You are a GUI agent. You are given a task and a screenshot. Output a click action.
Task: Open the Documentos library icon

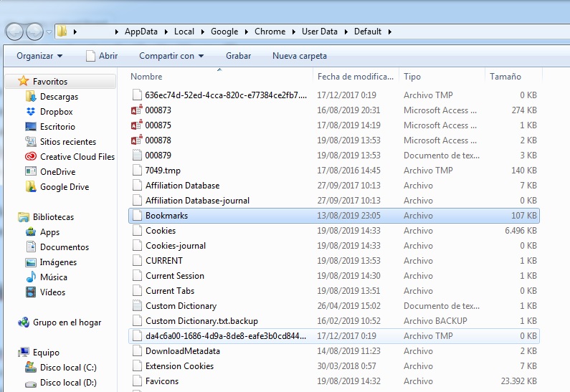point(31,247)
